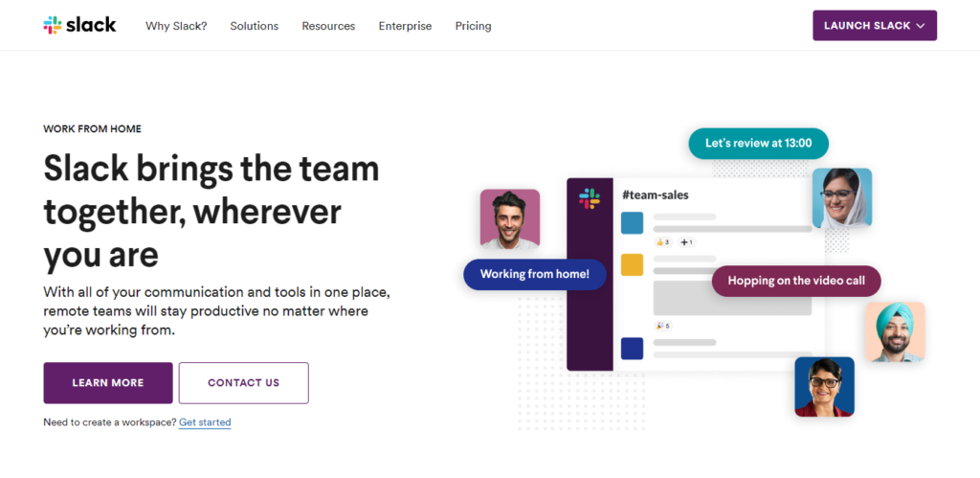
Task: Click the party popper reaction with 5
Action: (x=663, y=326)
